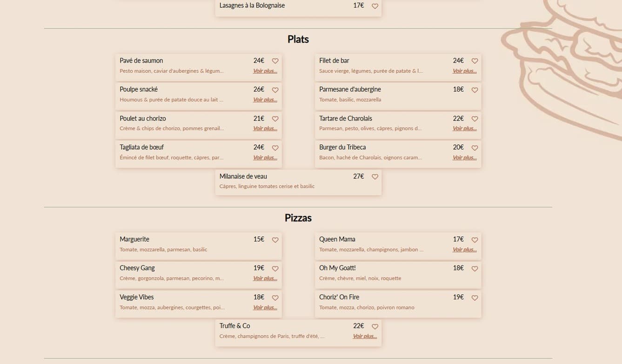Click the heart icon next to Pavé de saumon

point(275,60)
